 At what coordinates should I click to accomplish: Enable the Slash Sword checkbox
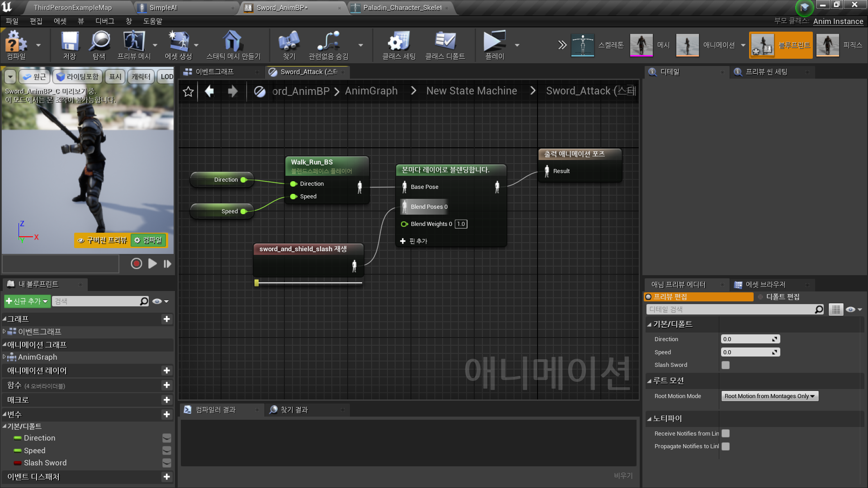point(726,365)
